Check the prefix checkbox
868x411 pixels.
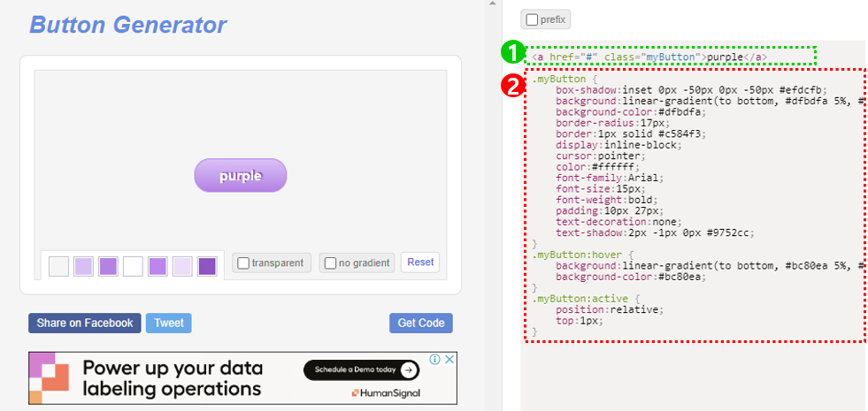[532, 20]
